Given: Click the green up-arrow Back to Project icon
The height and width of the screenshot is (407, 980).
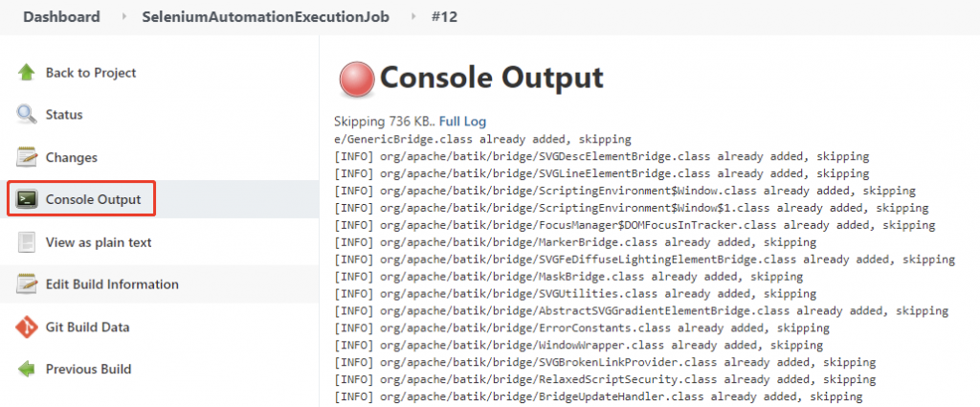Looking at the screenshot, I should [x=27, y=73].
